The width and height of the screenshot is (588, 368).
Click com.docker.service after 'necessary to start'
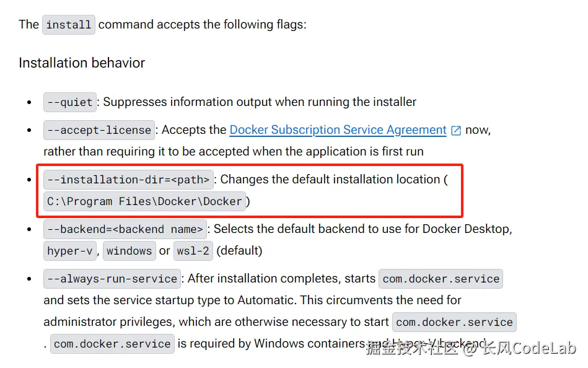point(454,322)
